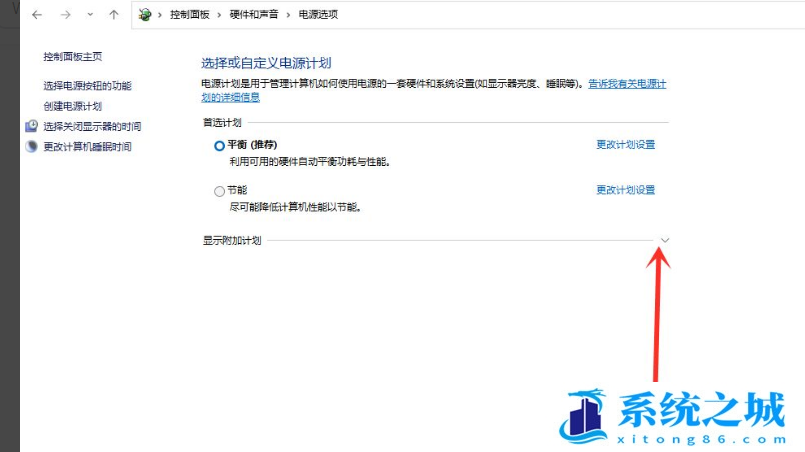Select the 节能 power plan
Screen dimensions: 805x452
click(220, 191)
